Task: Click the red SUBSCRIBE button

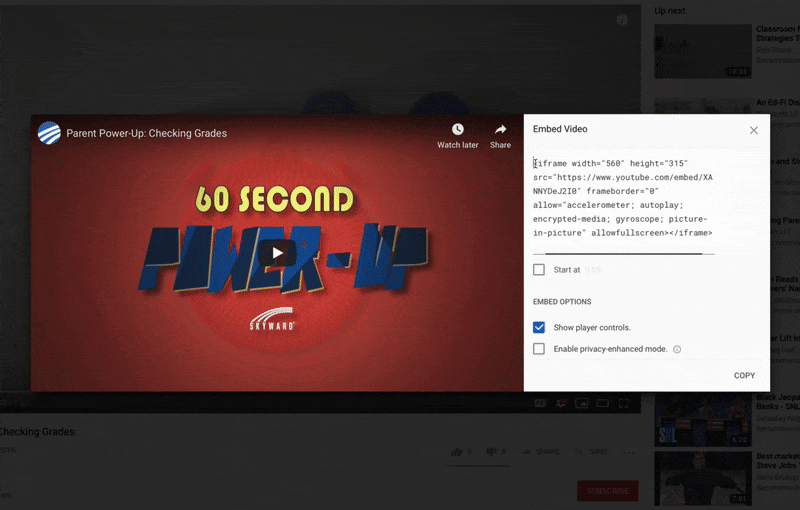Action: [x=607, y=491]
